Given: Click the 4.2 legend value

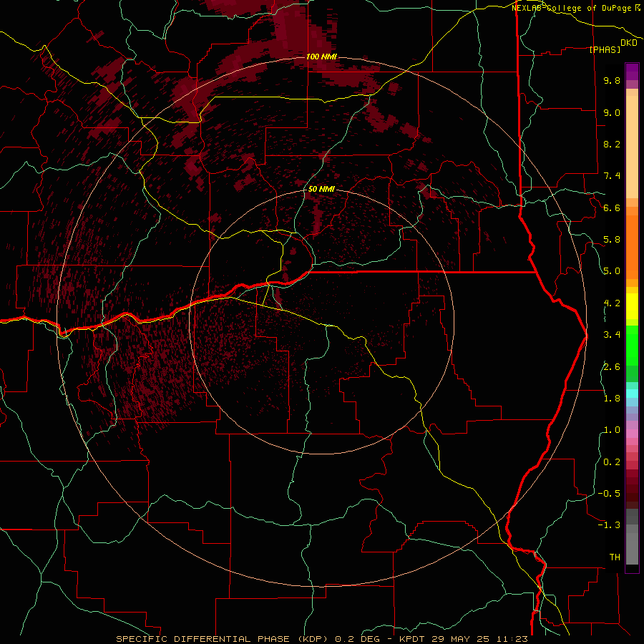Looking at the screenshot, I should (612, 303).
